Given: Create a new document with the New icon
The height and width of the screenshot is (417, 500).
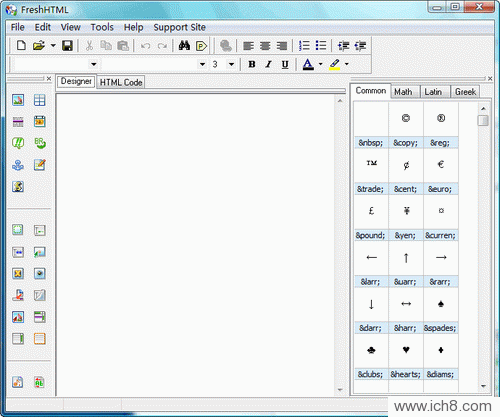Looking at the screenshot, I should point(21,45).
